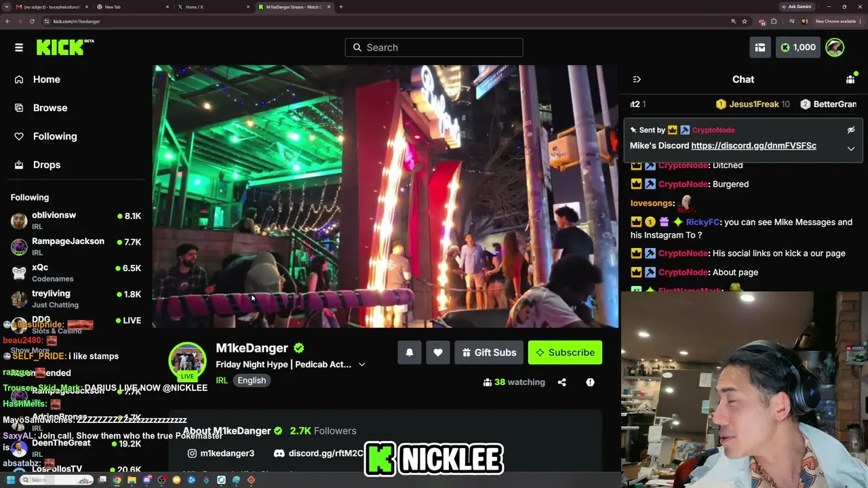Open Windows Start menu
Screen dimensions: 868x488
coord(10,480)
